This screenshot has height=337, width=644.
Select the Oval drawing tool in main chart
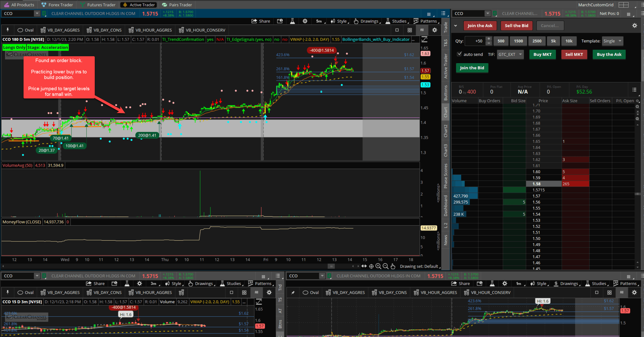[x=26, y=30]
